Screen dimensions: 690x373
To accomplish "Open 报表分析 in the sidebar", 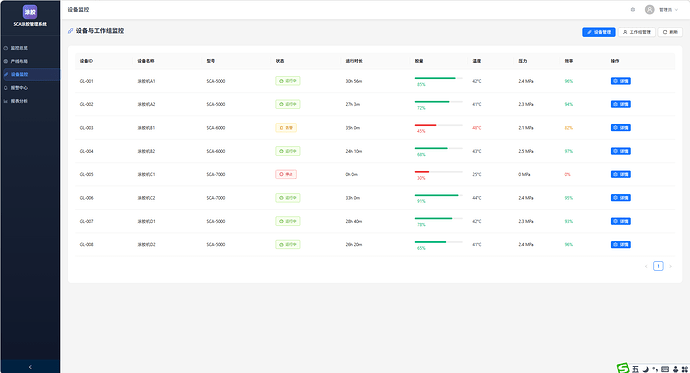I will pyautogui.click(x=31, y=101).
